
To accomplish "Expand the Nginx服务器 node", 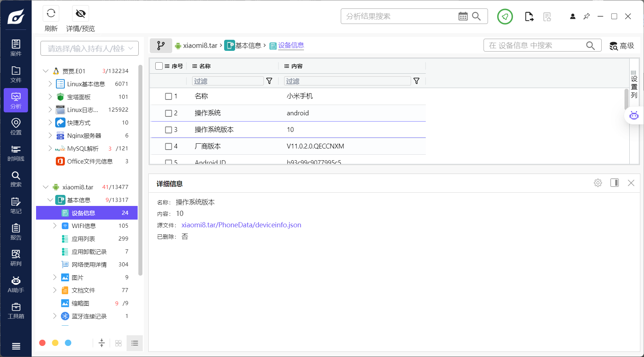I will tap(50, 136).
